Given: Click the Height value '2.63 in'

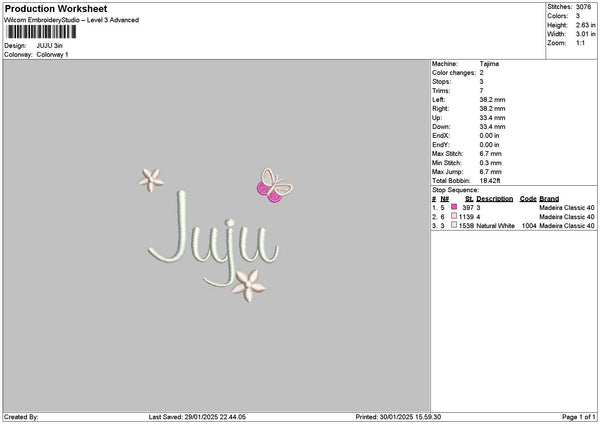Looking at the screenshot, I should pyautogui.click(x=585, y=25).
